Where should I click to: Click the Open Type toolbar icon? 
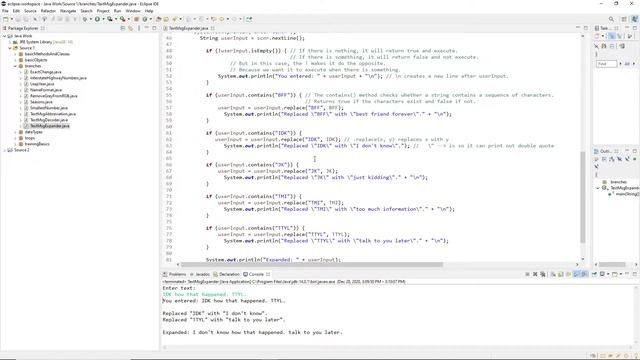[158, 19]
